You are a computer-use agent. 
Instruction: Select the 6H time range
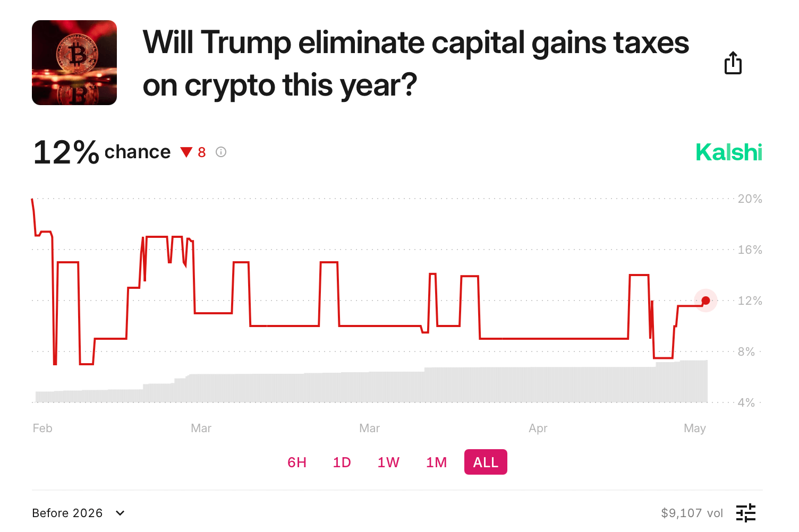click(x=296, y=462)
